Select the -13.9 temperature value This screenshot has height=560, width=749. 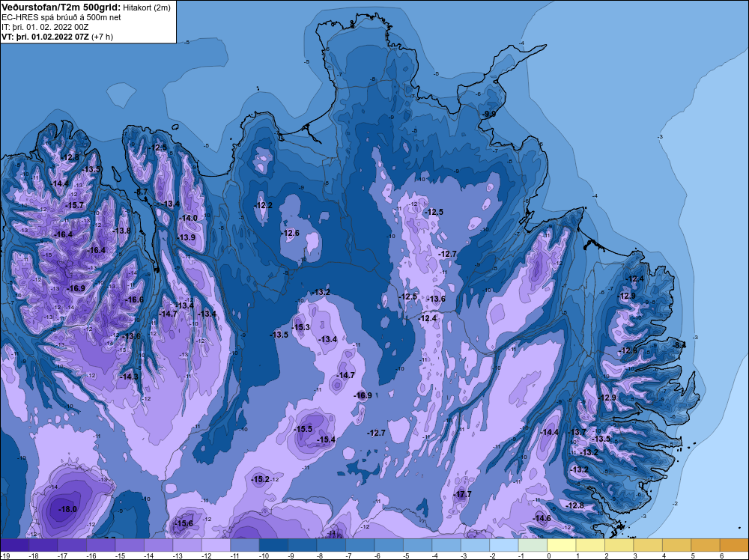click(187, 237)
